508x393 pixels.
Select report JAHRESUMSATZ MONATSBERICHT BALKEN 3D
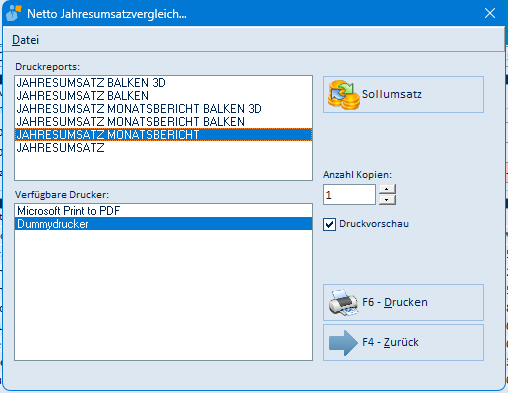click(x=163, y=109)
